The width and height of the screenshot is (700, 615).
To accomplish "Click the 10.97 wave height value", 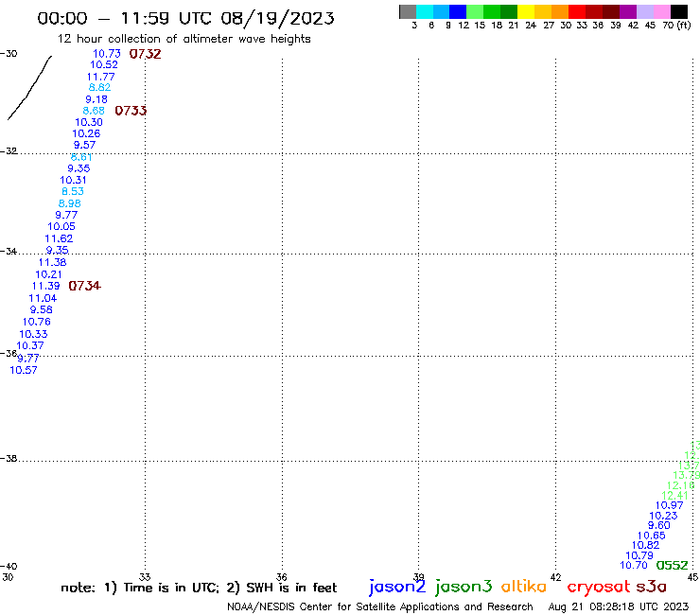I will coord(669,505).
